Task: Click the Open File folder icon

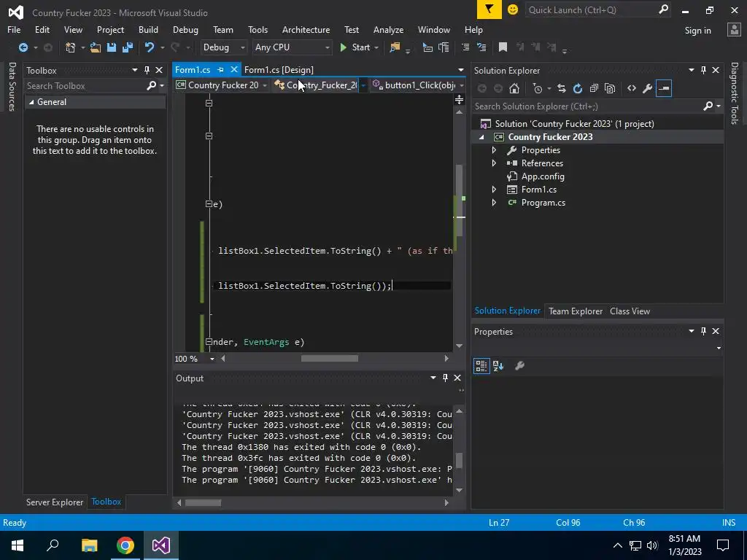Action: click(x=96, y=47)
